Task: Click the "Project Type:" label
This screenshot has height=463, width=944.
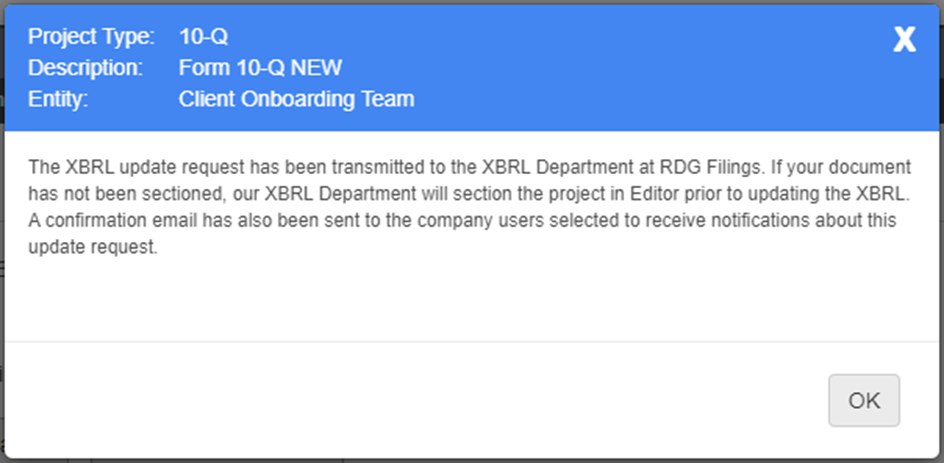Action: tap(91, 38)
